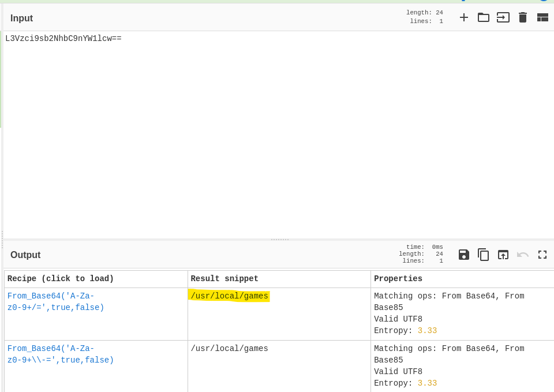Open file as input

pyautogui.click(x=503, y=17)
